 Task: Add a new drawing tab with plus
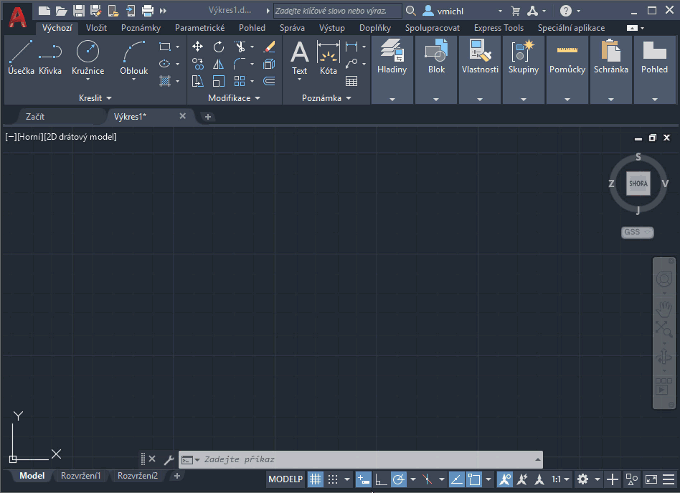coord(208,117)
